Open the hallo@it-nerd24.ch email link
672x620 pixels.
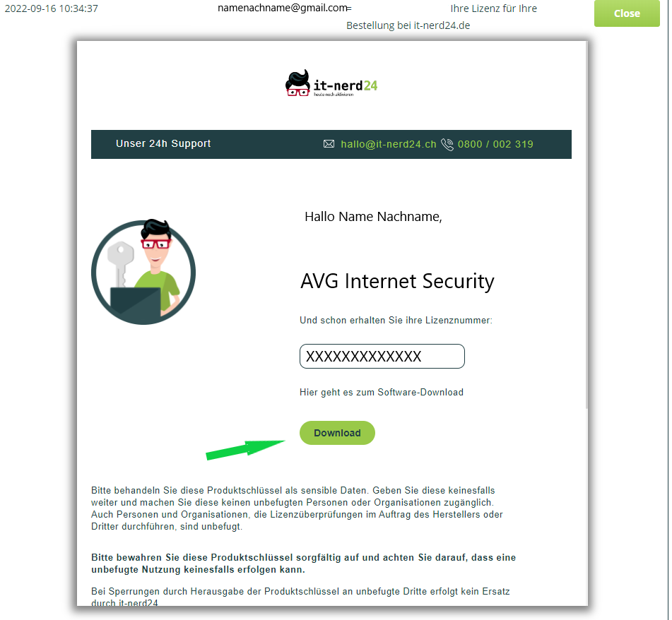tap(388, 144)
